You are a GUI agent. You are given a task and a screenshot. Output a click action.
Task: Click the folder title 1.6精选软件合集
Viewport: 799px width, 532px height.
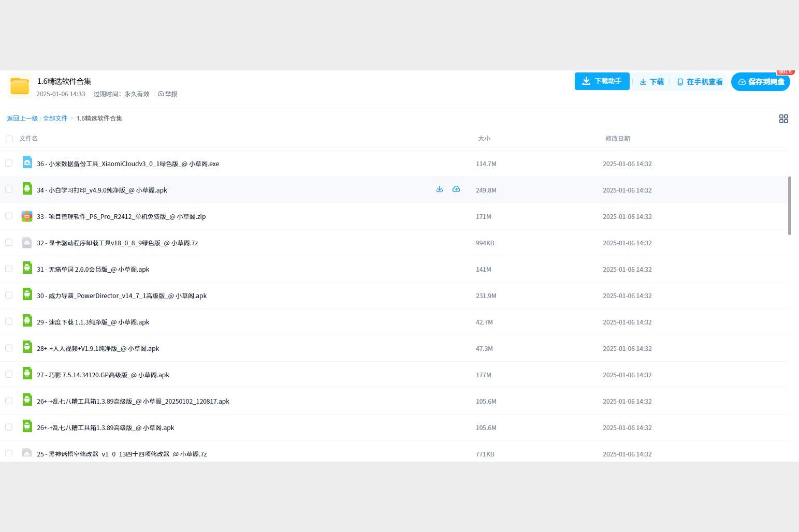coord(64,81)
